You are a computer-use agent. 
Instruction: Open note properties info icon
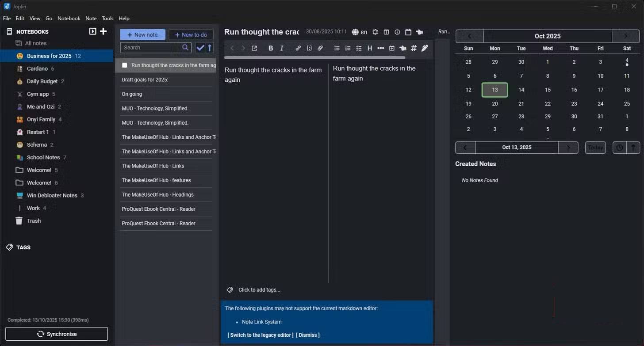pos(397,32)
